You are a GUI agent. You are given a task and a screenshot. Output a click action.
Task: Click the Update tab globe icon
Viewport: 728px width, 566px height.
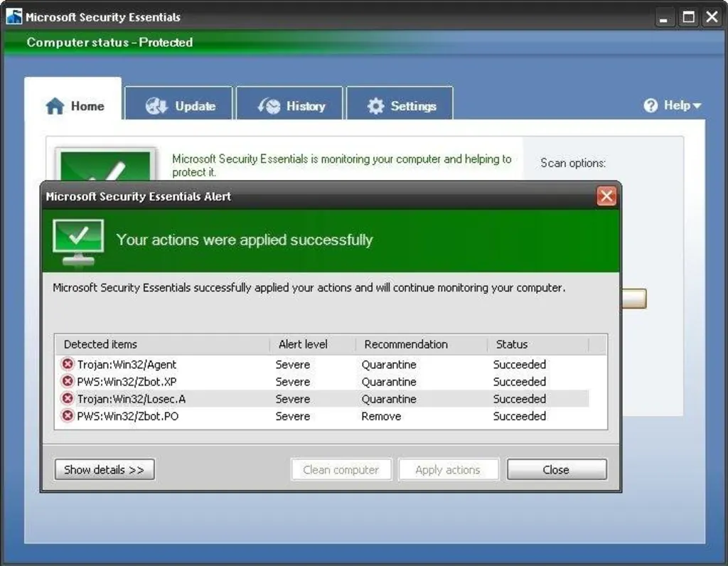pos(156,106)
